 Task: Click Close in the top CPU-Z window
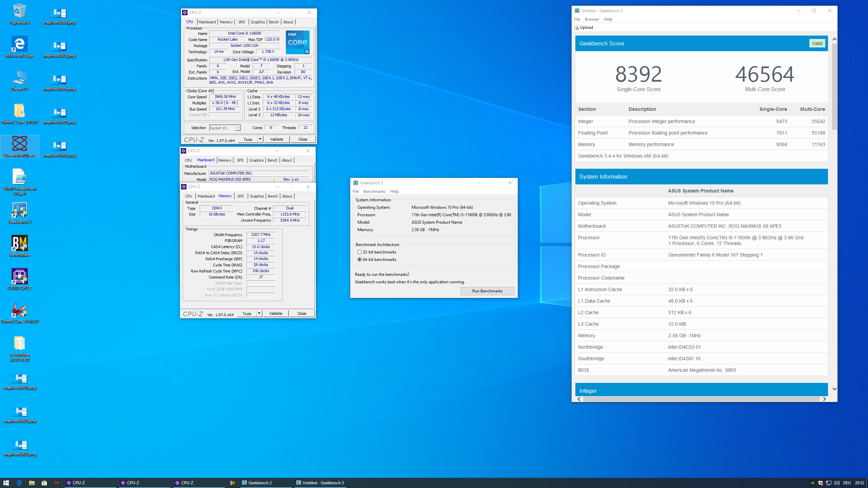point(303,139)
